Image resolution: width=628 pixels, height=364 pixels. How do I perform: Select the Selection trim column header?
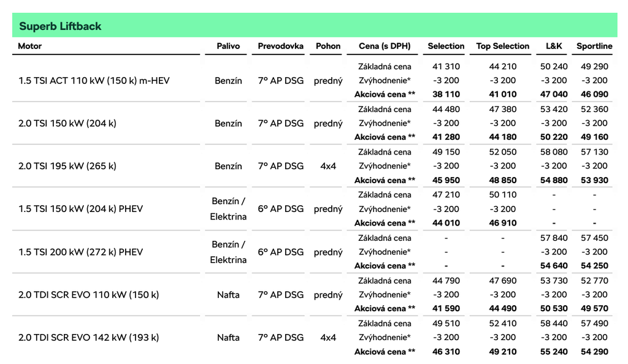(446, 46)
